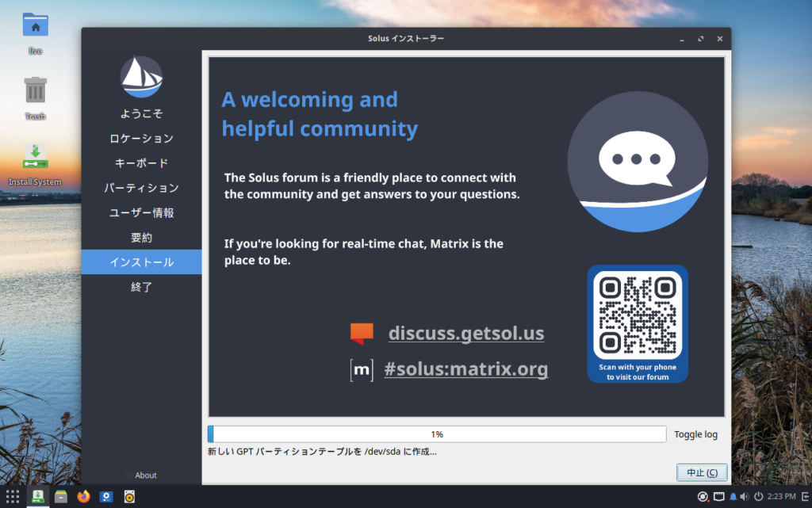This screenshot has height=508, width=812.
Task: Toggle the installation log view
Action: (x=695, y=434)
